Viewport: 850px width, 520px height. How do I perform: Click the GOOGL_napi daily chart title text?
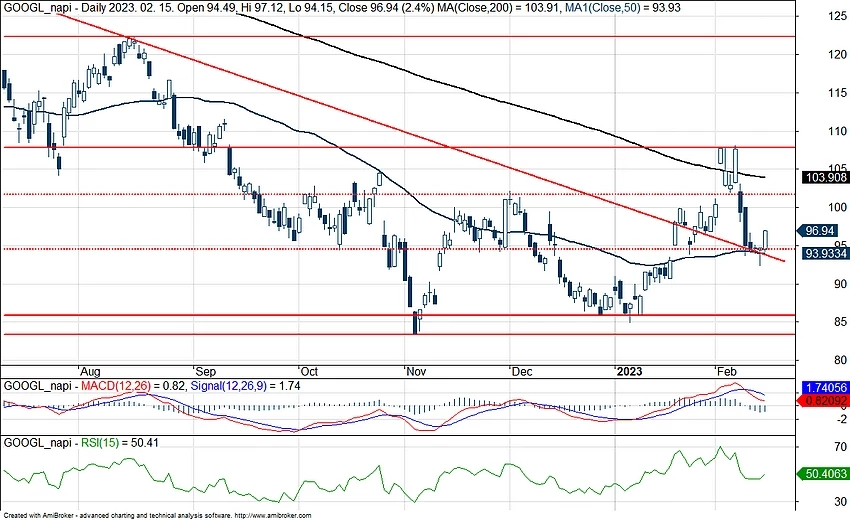click(x=218, y=8)
